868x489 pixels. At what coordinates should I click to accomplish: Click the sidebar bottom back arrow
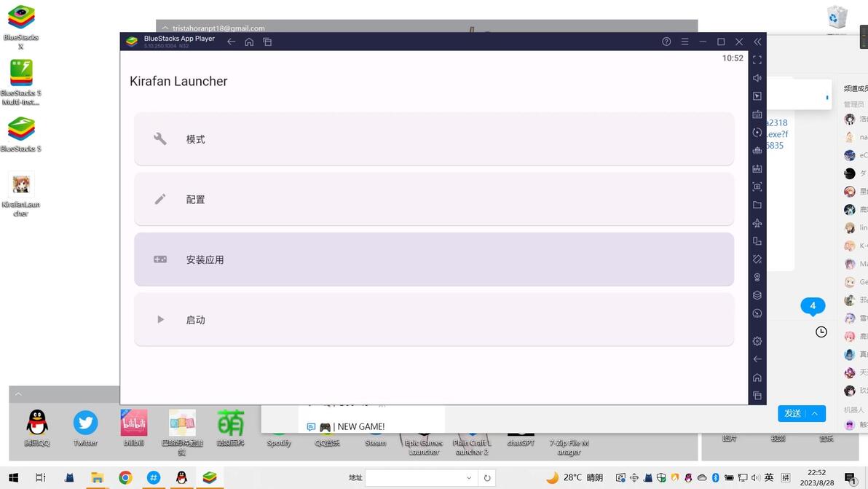(757, 359)
